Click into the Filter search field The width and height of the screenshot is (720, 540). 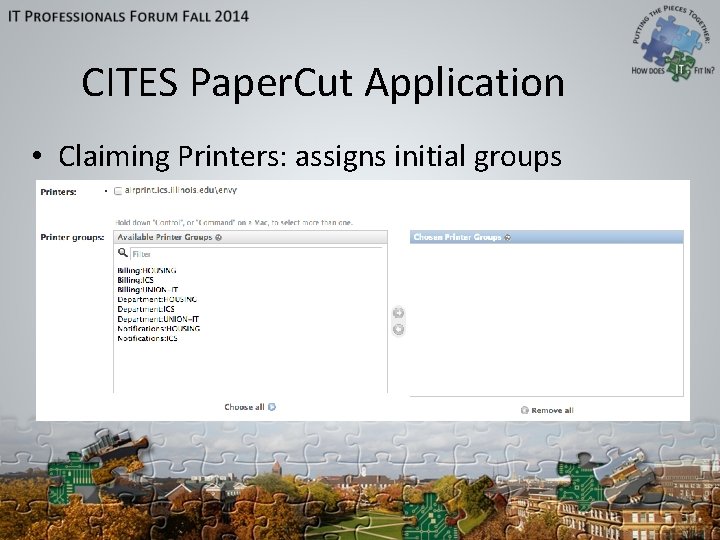click(256, 254)
